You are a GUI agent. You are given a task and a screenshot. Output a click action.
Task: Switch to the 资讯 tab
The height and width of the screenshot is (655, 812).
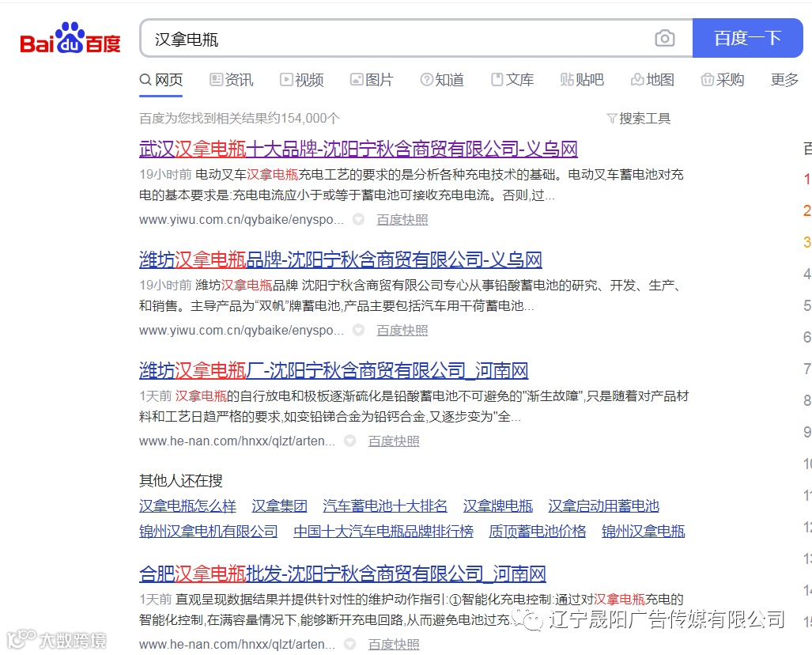point(232,81)
